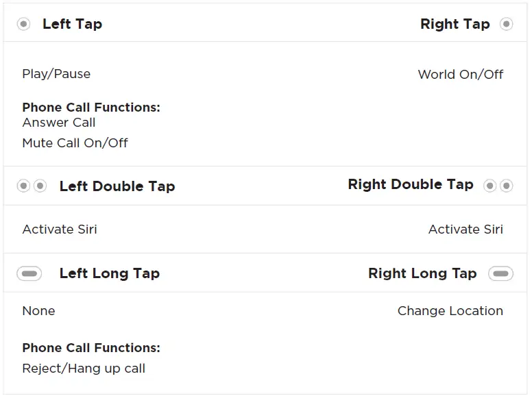Pick Change Location under Right Long Tap
532x398 pixels.
tap(450, 311)
